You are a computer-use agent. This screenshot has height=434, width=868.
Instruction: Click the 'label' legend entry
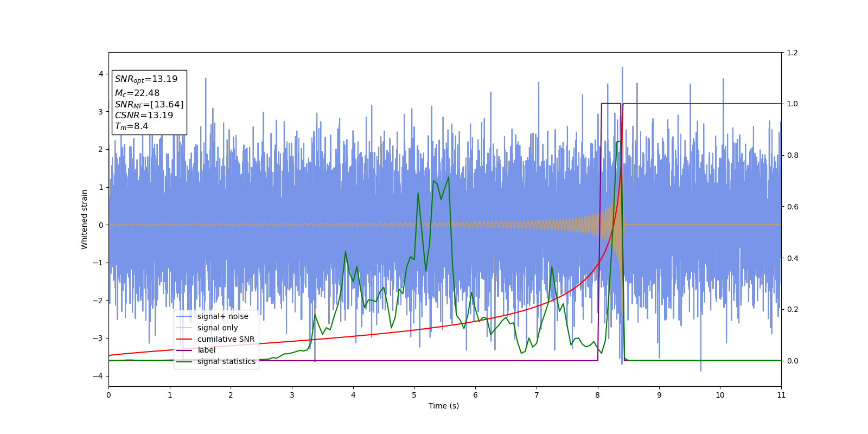coord(197,350)
